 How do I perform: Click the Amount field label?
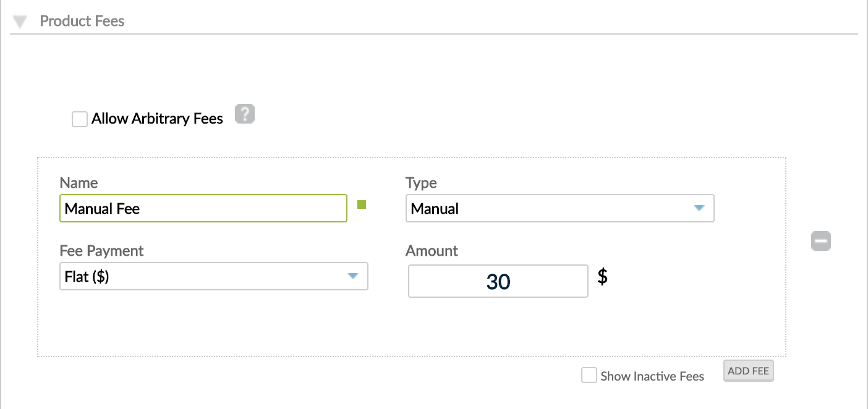point(432,251)
